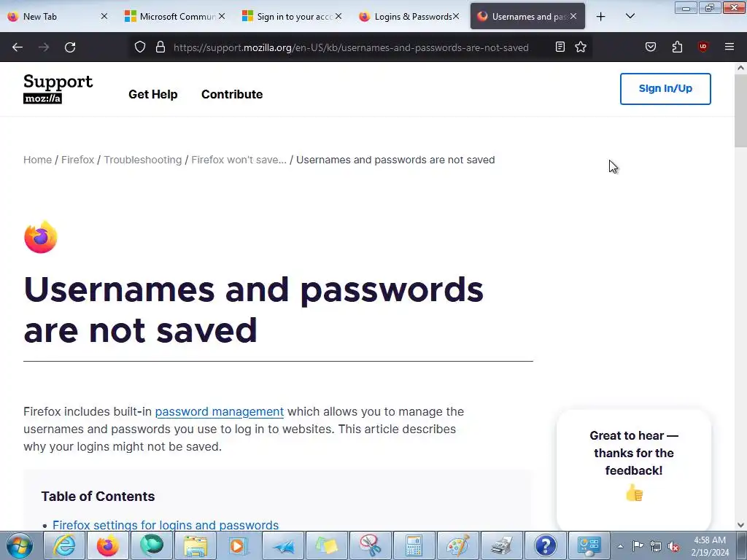
Task: Open the Calculator taskbar icon
Action: (x=414, y=545)
